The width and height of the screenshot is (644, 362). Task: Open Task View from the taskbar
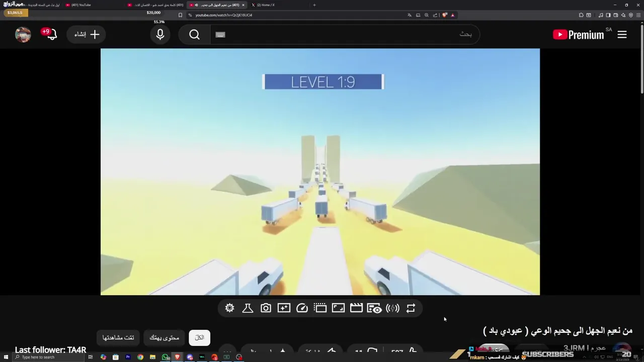pyautogui.click(x=91, y=357)
